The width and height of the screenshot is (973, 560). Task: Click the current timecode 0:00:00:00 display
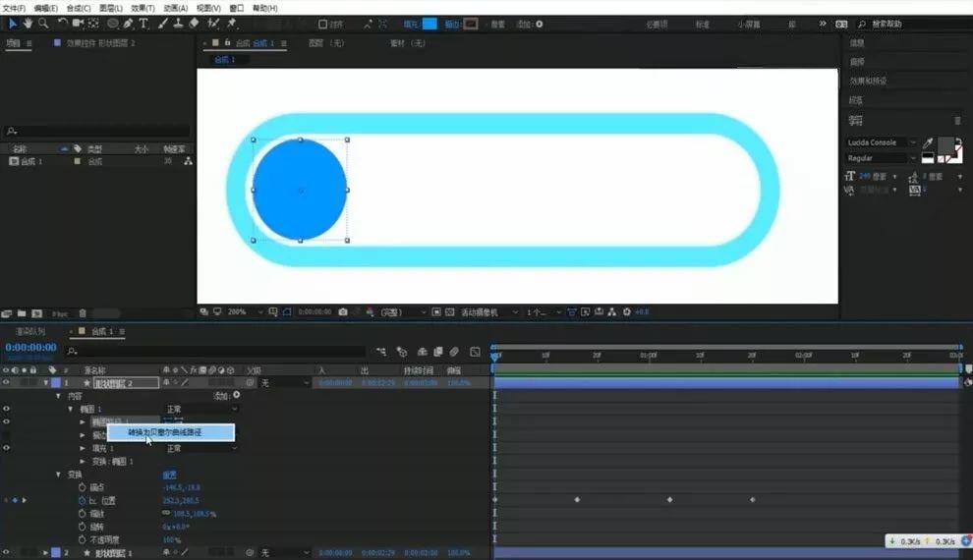pos(31,348)
